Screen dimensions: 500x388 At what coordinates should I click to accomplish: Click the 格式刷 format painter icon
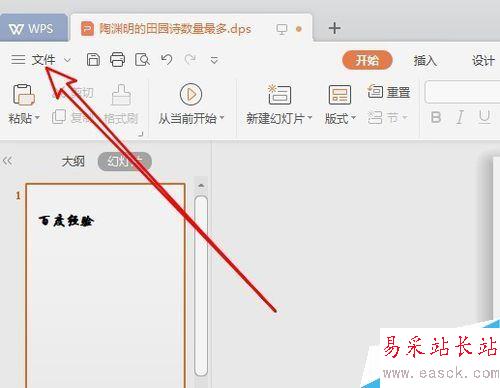tap(121, 95)
